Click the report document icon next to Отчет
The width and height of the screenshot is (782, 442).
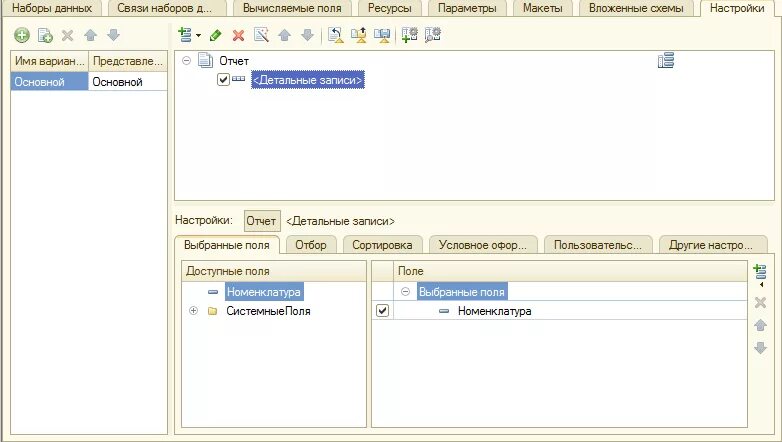[x=205, y=60]
